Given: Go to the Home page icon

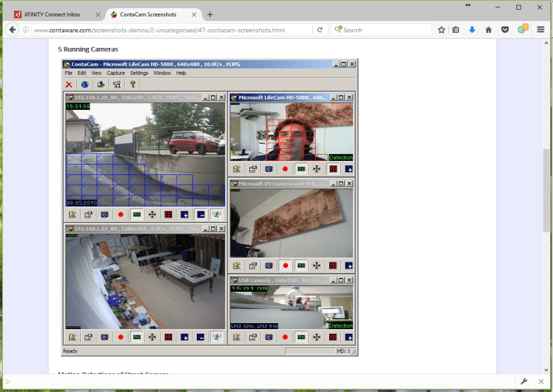Looking at the screenshot, I should click(x=489, y=30).
